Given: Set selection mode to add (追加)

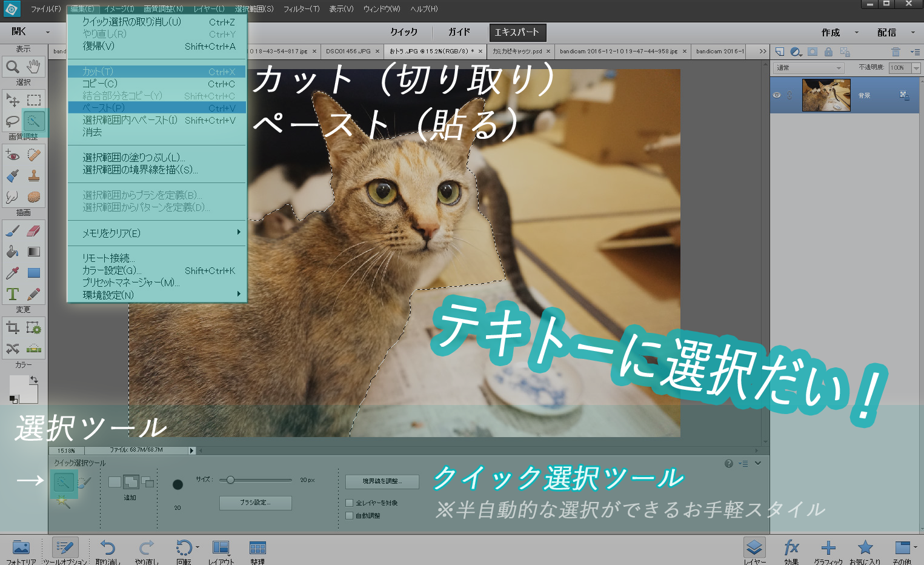Looking at the screenshot, I should coord(131,482).
